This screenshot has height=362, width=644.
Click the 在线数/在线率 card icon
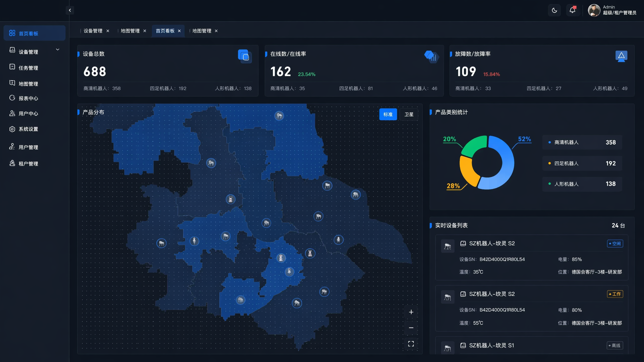431,56
